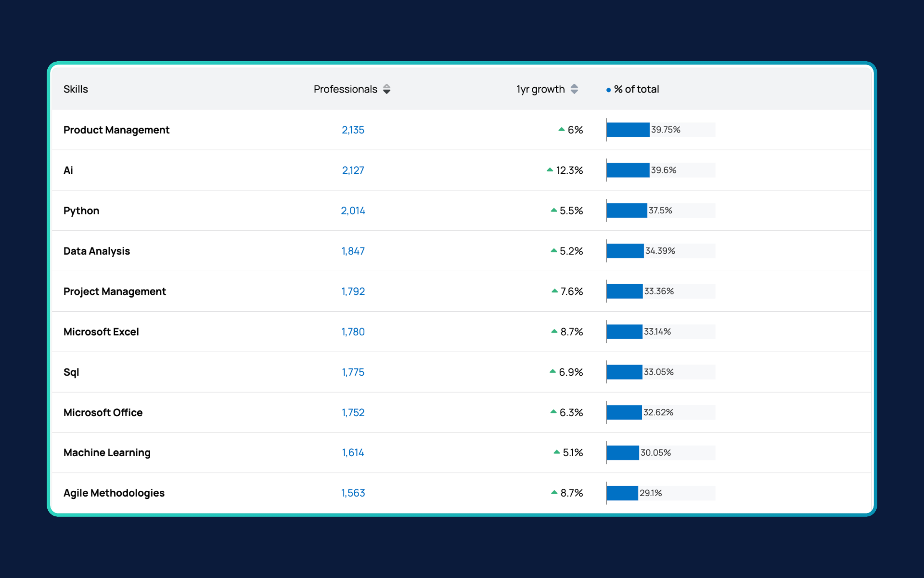Click the 32.62% share bar

click(661, 412)
